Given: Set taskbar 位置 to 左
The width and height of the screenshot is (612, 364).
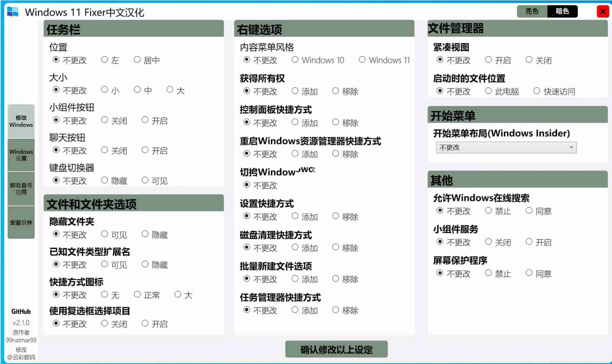Looking at the screenshot, I should point(110,60).
